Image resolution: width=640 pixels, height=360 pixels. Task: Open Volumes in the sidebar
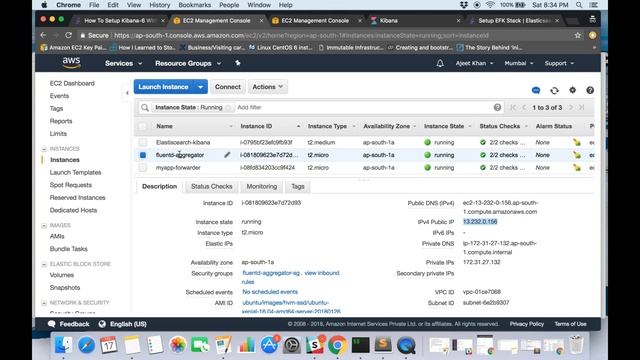62,275
